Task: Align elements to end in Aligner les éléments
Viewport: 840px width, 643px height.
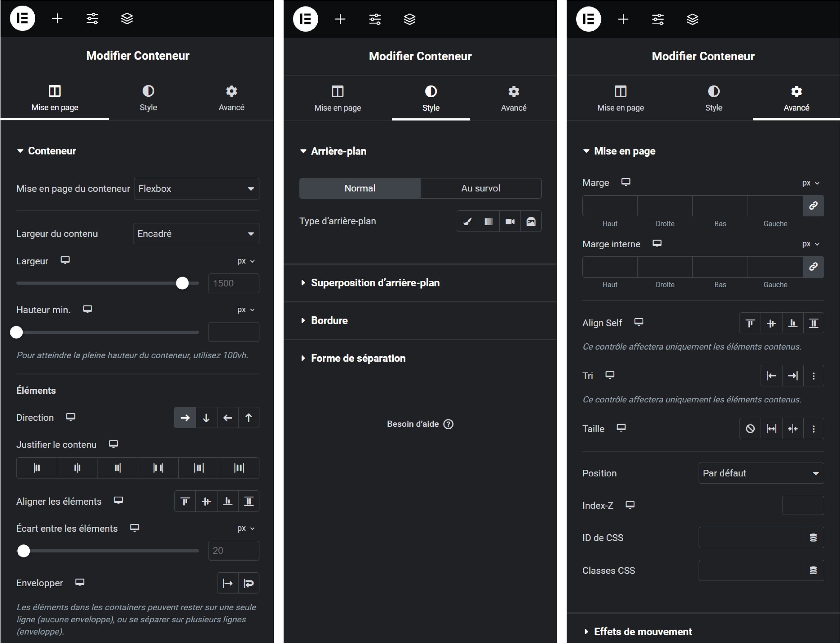Action: pyautogui.click(x=228, y=501)
